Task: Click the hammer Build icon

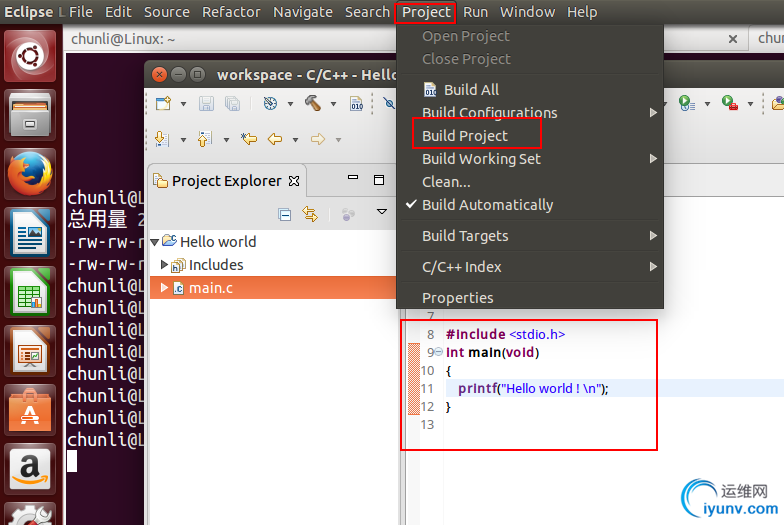Action: (x=313, y=103)
